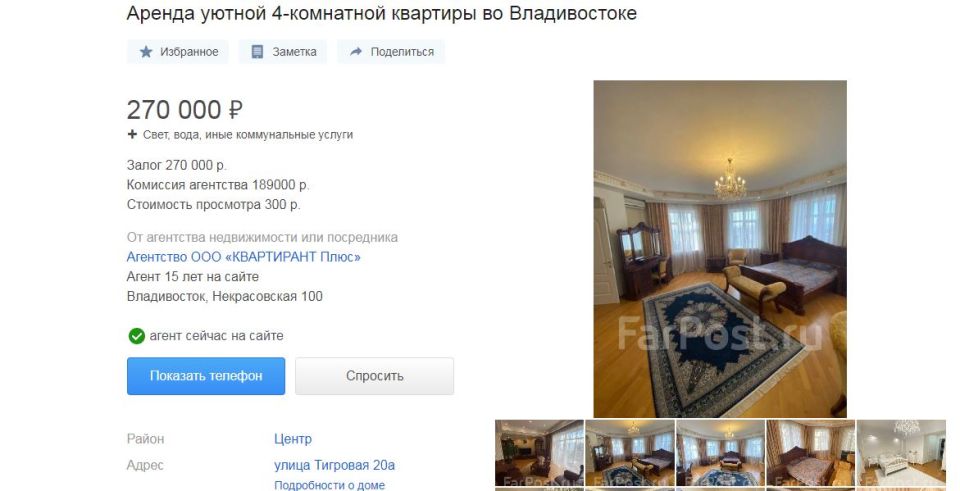The height and width of the screenshot is (491, 960).
Task: Open улица Тигровая 20а address link
Action: point(334,465)
